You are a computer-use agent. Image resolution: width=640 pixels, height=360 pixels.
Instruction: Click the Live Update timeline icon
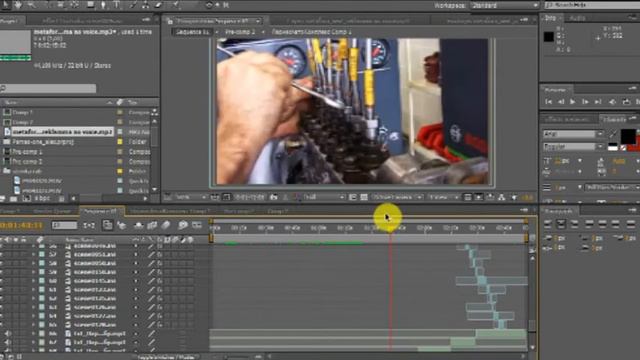107,225
